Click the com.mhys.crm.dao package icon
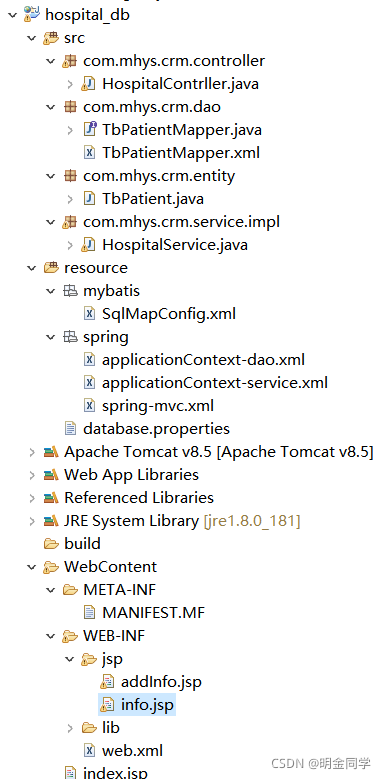The width and height of the screenshot is (386, 779). pyautogui.click(x=70, y=107)
